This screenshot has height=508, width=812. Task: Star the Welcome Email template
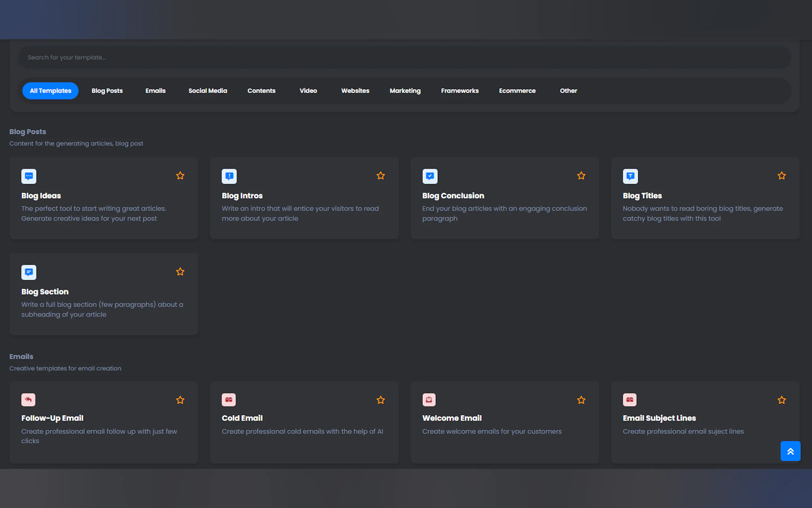tap(581, 400)
